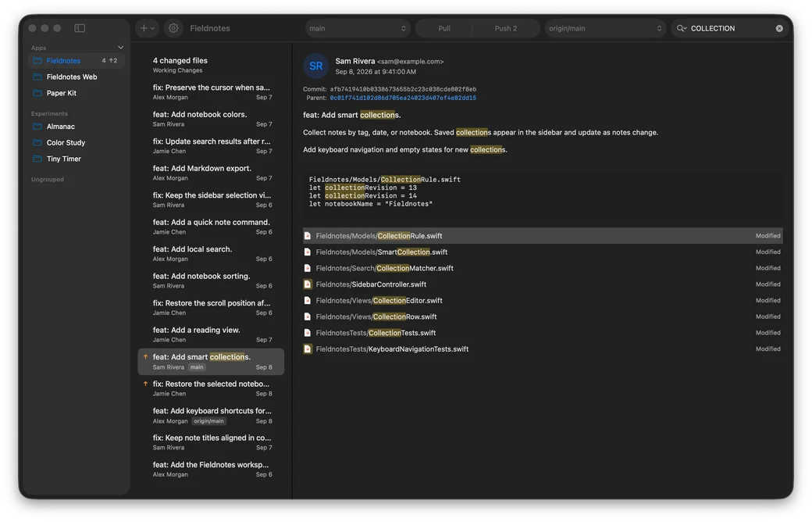Click the Fieldnotes title in toolbar
812x522 pixels.
click(210, 28)
